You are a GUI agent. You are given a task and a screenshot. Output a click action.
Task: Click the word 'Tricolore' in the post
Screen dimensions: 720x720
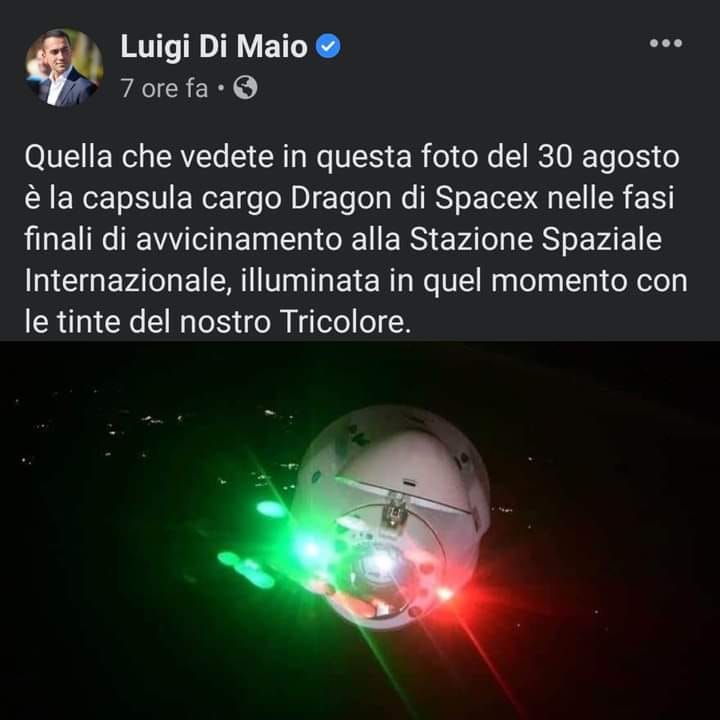[x=344, y=322]
